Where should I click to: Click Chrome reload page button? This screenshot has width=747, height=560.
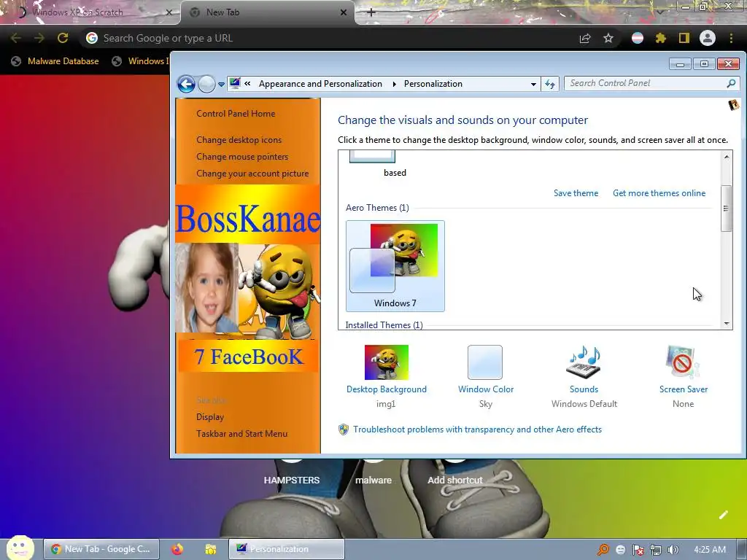(x=63, y=38)
